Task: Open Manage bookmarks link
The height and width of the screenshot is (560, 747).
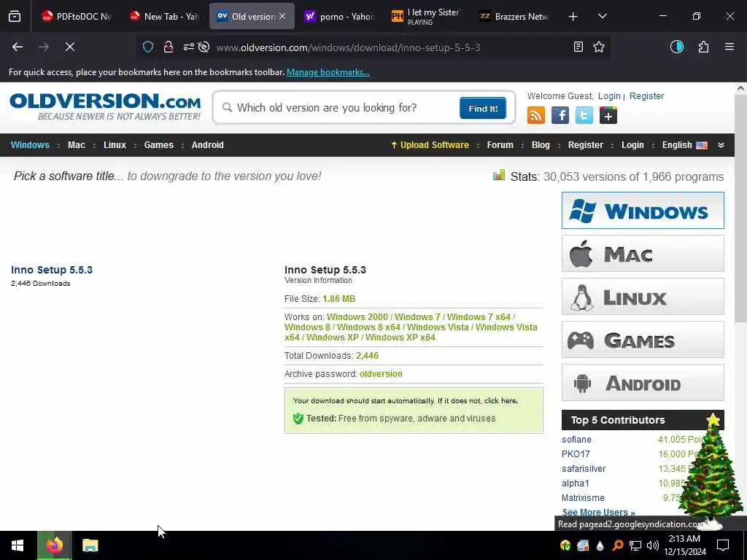Action: [x=328, y=72]
